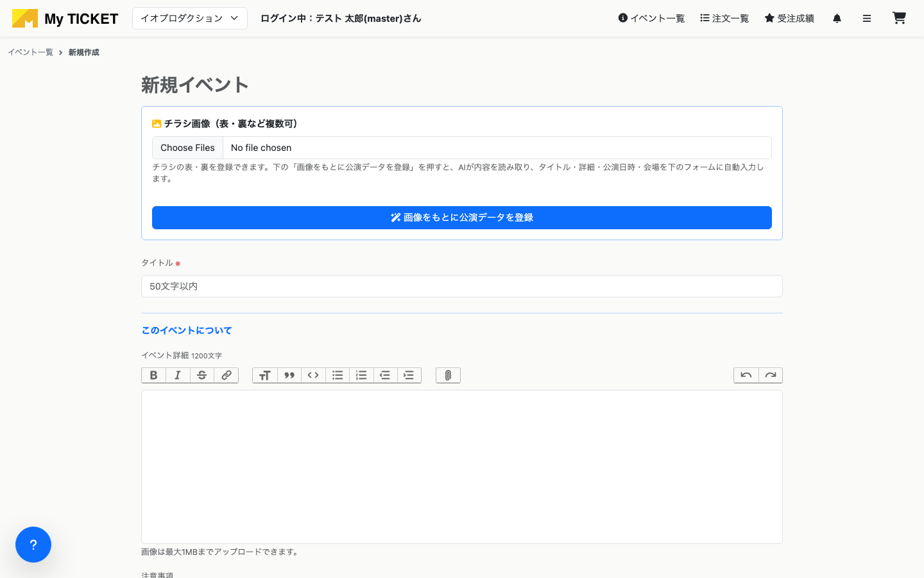Open the イオプロダクション organization dropdown
924x578 pixels.
point(190,19)
